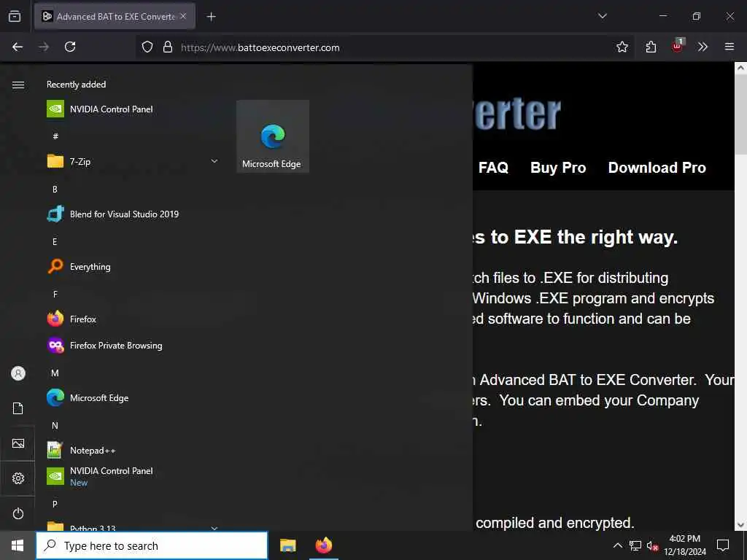Click the letter N section header
The height and width of the screenshot is (560, 747).
coord(55,425)
